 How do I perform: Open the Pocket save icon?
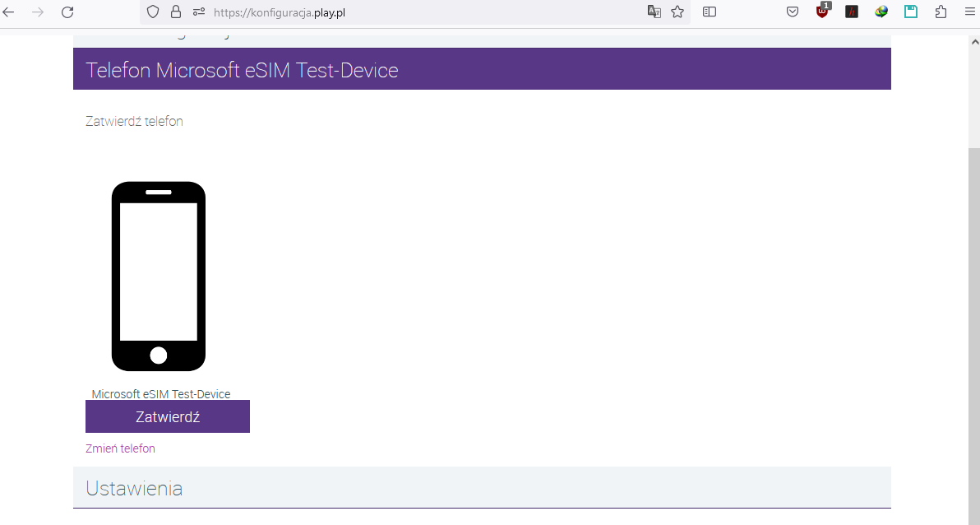pyautogui.click(x=793, y=12)
